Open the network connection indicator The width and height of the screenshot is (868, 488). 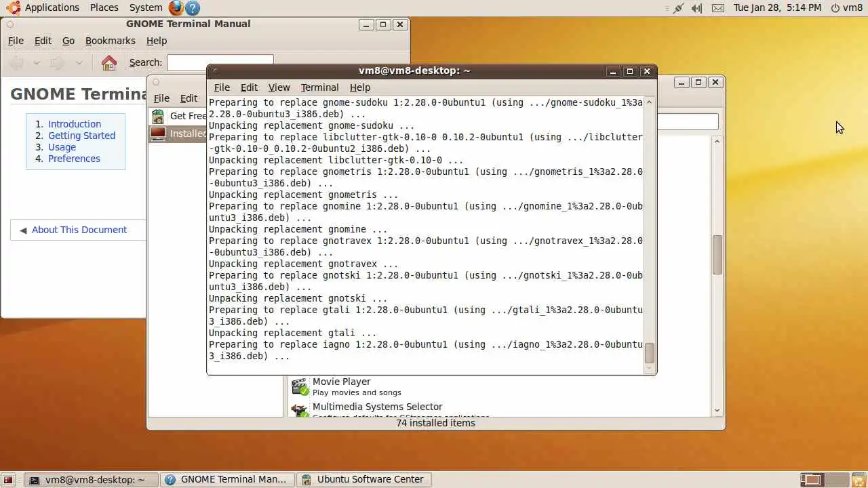tap(678, 8)
